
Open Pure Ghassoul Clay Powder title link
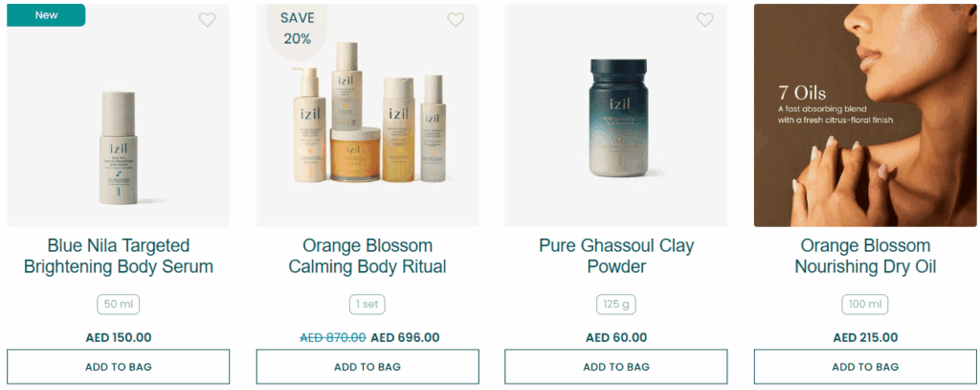tap(616, 256)
